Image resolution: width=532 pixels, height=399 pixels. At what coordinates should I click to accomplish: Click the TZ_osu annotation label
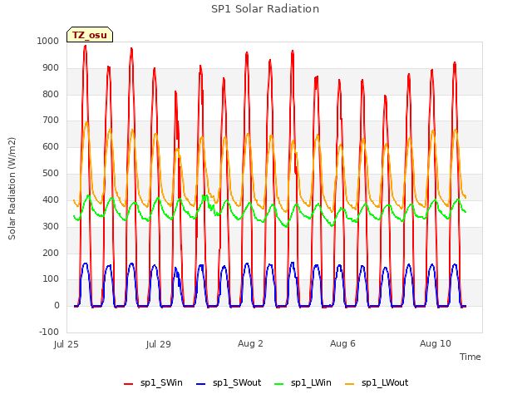coord(90,35)
